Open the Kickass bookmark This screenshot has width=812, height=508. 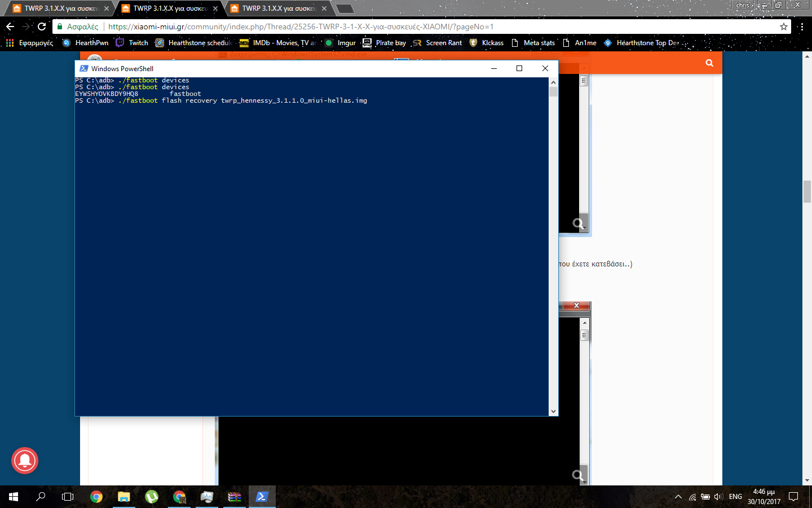[486, 43]
